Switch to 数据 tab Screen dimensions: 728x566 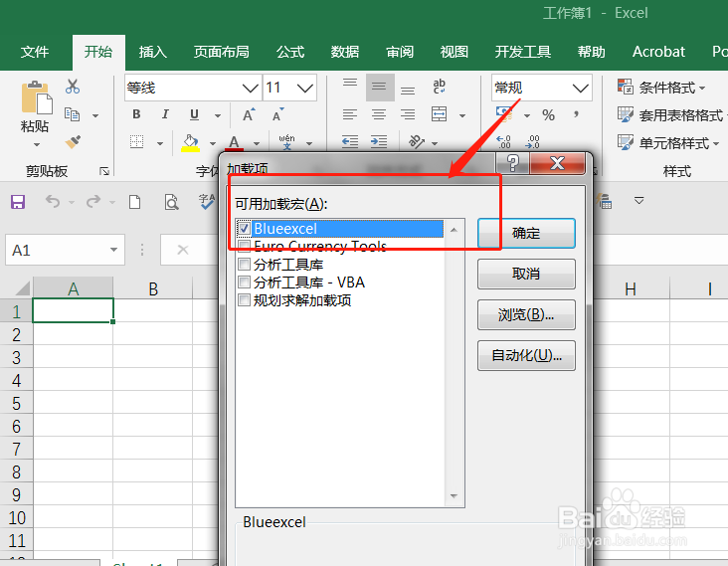tap(344, 52)
